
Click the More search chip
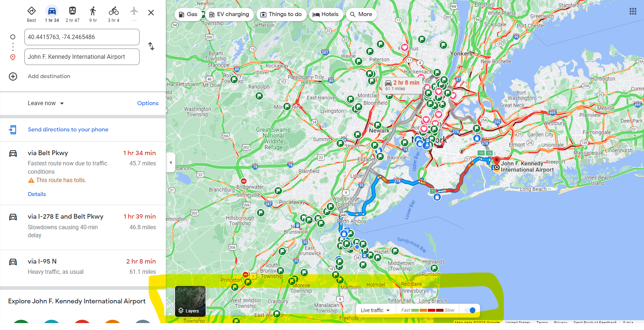361,14
